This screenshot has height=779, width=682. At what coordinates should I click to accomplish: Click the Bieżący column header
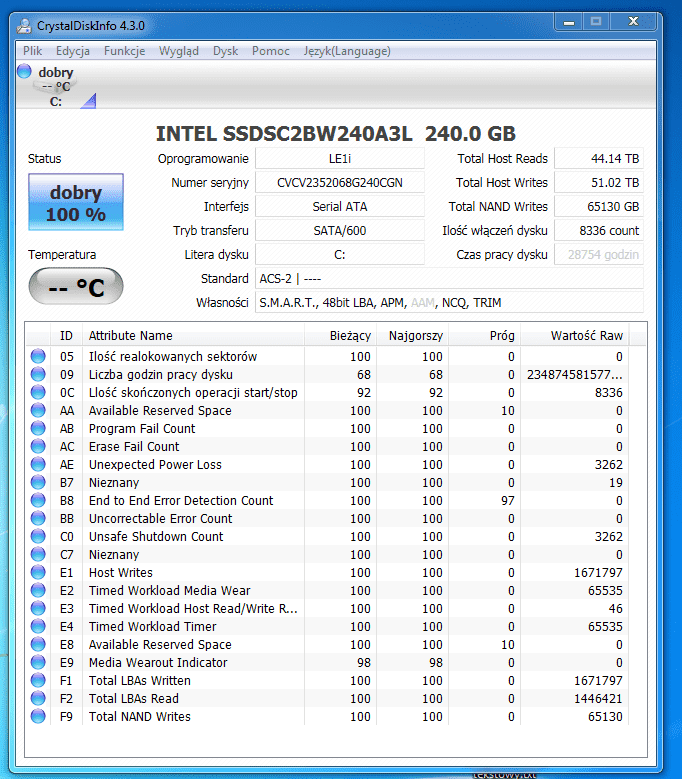coord(341,336)
